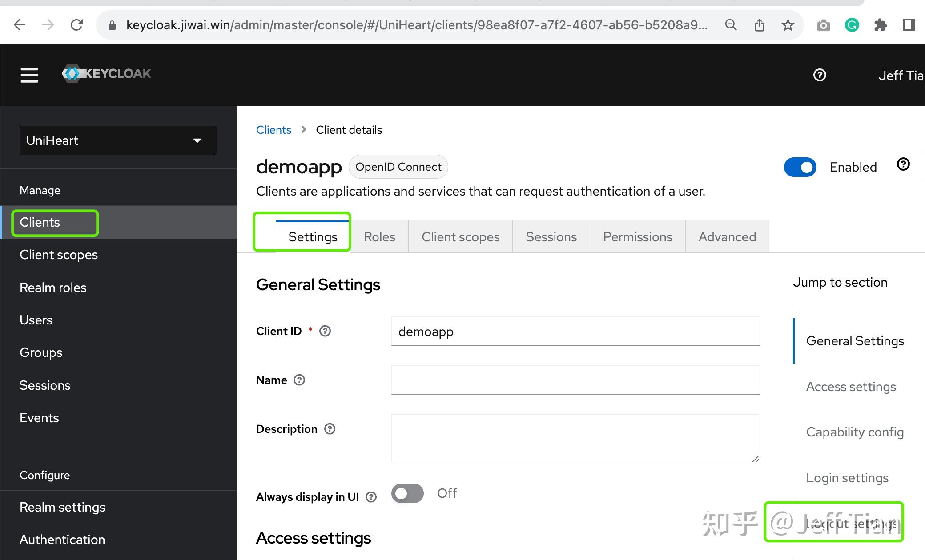Bookmark page with star icon
Screen dimensions: 925x560
(x=788, y=25)
